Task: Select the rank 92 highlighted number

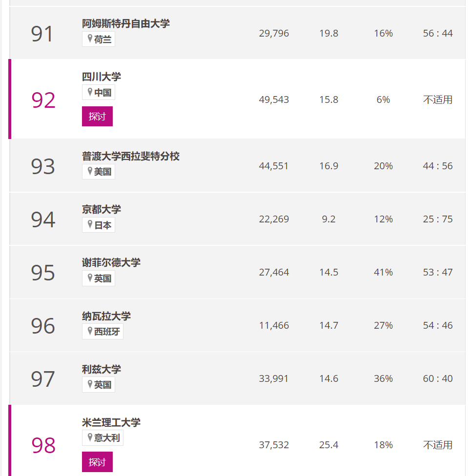Action: coord(43,100)
